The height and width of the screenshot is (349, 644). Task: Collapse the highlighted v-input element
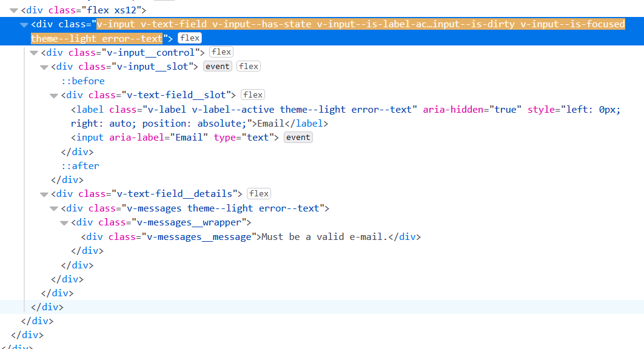point(24,24)
